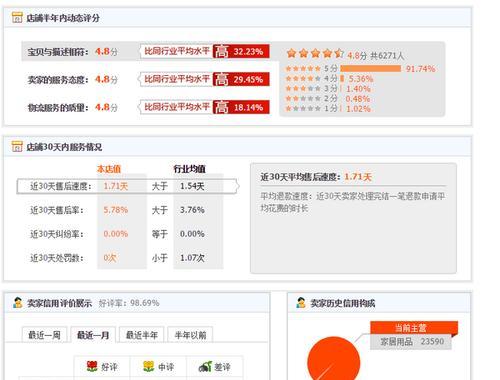This screenshot has width=500, height=380.
Task: Click the seller avatar icon beside 卖家历史信用构成
Action: 301,303
